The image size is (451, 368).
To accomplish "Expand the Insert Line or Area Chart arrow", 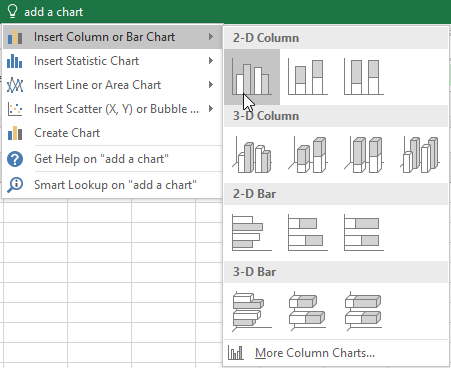I will [x=211, y=85].
